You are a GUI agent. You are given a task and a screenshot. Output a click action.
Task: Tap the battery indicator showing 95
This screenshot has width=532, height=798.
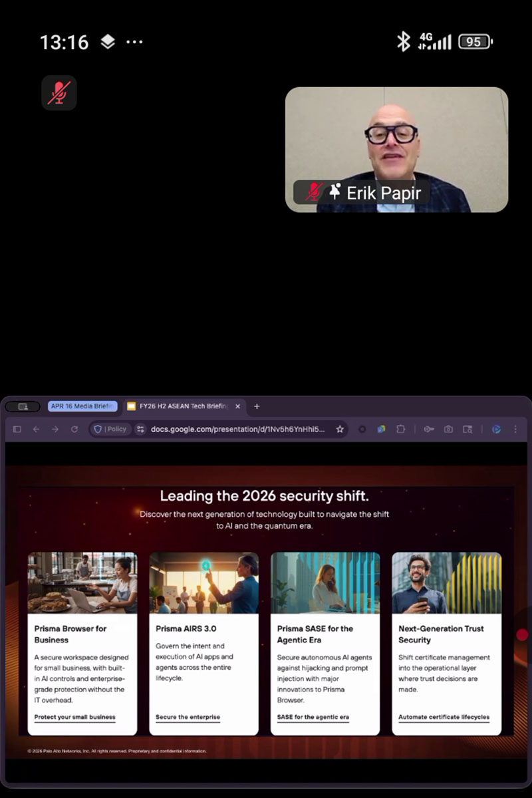[475, 42]
